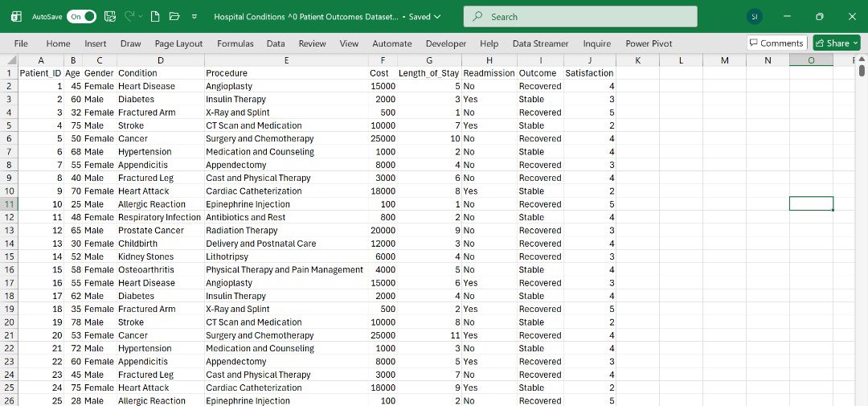Click the SI account profile icon
The width and height of the screenshot is (868, 406).
pyautogui.click(x=754, y=17)
